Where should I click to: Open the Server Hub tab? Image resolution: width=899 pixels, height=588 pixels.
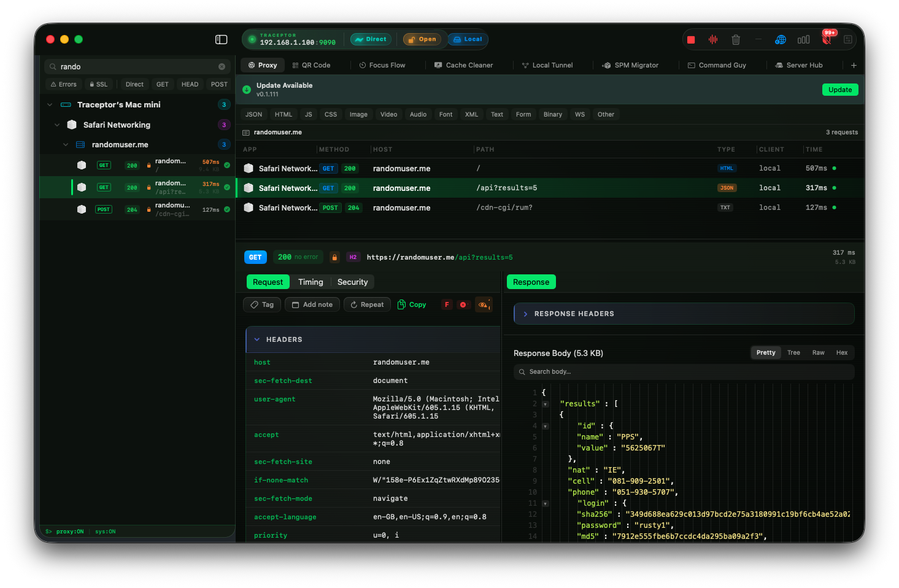point(798,66)
